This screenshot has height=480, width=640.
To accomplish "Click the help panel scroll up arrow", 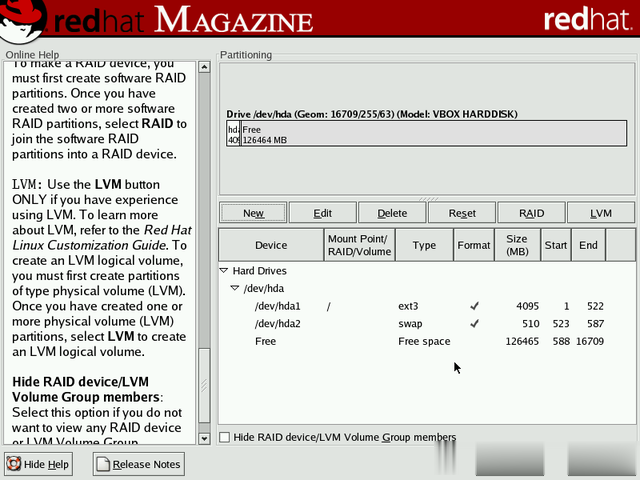I will [x=204, y=67].
